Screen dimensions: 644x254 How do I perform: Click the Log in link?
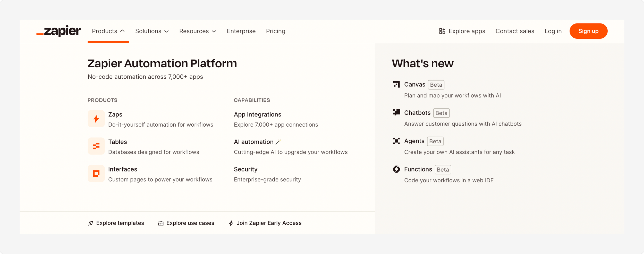click(x=553, y=31)
